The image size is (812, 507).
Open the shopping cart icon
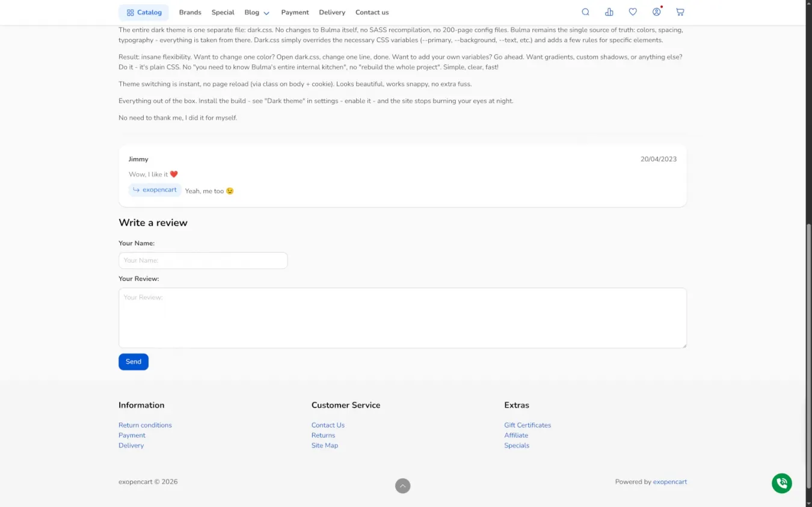click(x=680, y=12)
